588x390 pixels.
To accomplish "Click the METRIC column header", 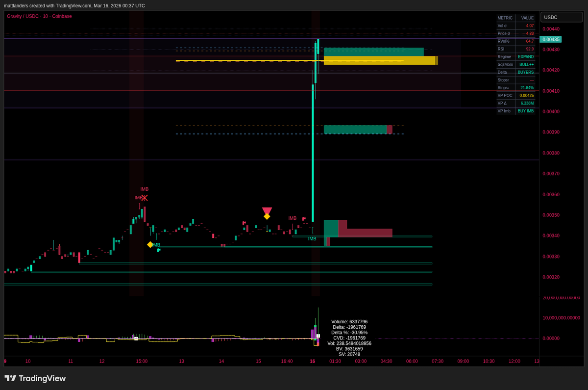I will (x=505, y=18).
